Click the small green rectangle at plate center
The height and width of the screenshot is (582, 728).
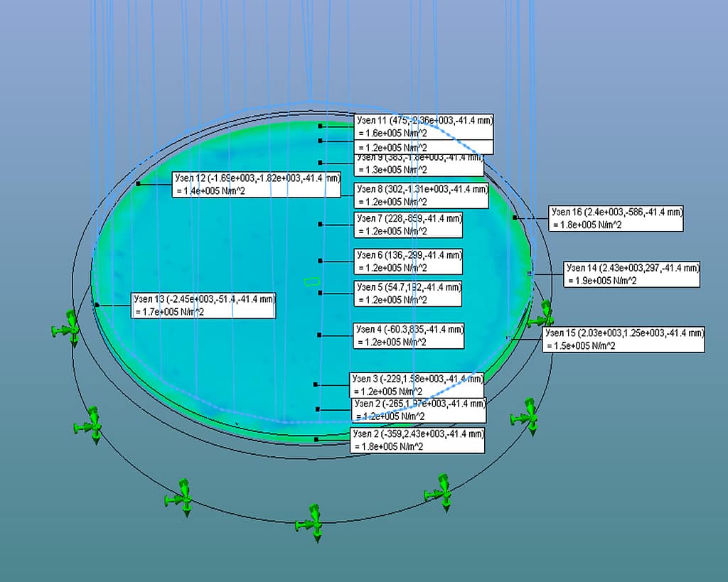[312, 281]
